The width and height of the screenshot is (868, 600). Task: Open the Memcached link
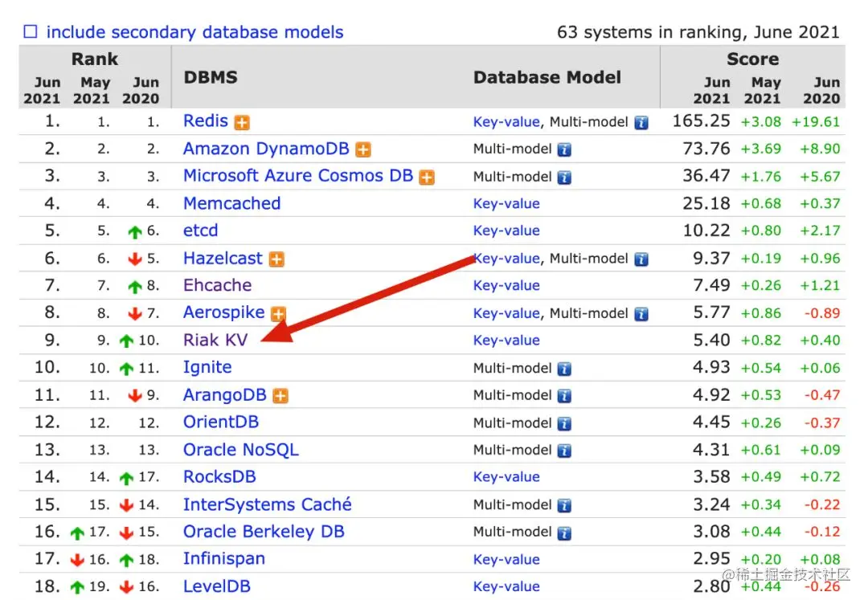pyautogui.click(x=232, y=203)
